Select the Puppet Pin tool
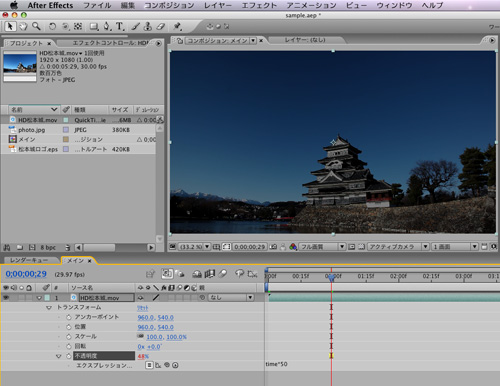This screenshot has width=500, height=386. tap(177, 26)
